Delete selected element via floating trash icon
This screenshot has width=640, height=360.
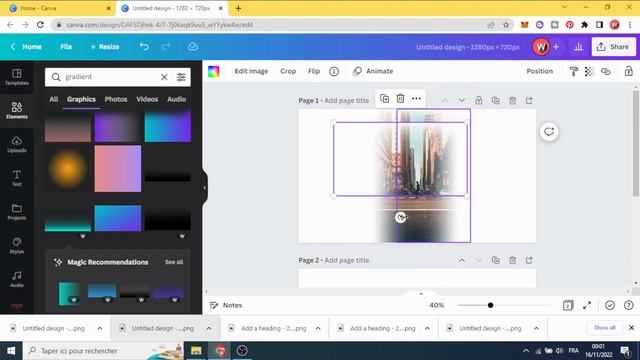tap(400, 98)
